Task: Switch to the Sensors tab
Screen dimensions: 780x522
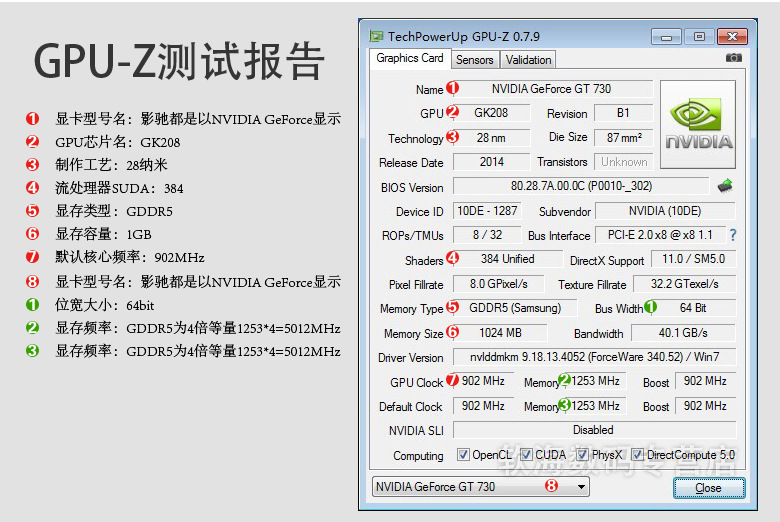Action: pos(475,60)
